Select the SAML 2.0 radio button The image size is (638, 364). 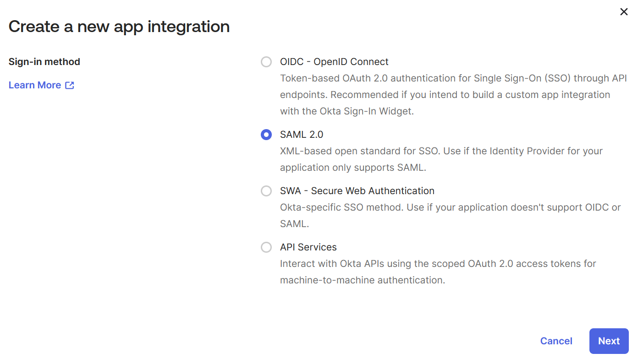click(266, 134)
